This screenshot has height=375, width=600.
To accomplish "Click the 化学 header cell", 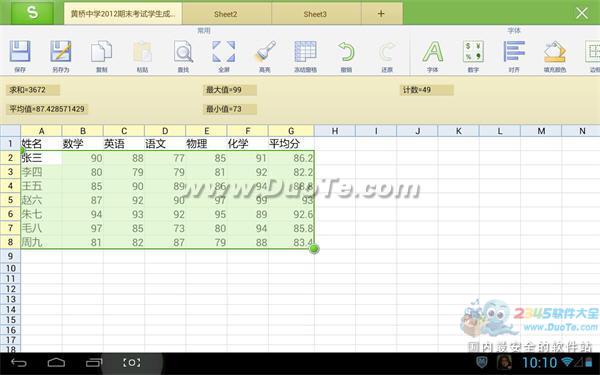I will click(x=248, y=144).
